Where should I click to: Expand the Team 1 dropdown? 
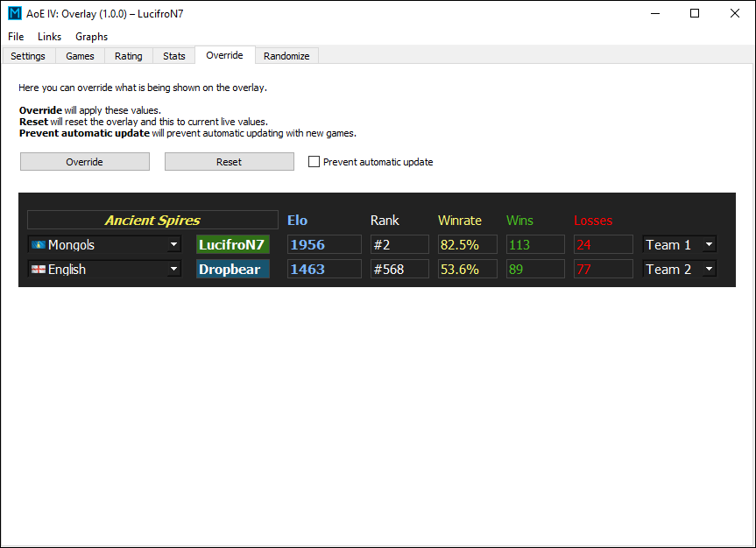coord(680,245)
